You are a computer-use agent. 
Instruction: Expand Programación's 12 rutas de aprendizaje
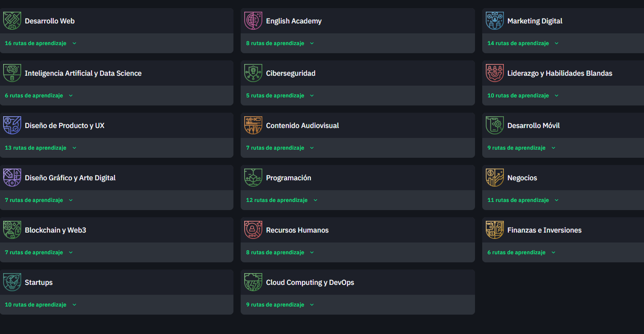[x=315, y=200]
